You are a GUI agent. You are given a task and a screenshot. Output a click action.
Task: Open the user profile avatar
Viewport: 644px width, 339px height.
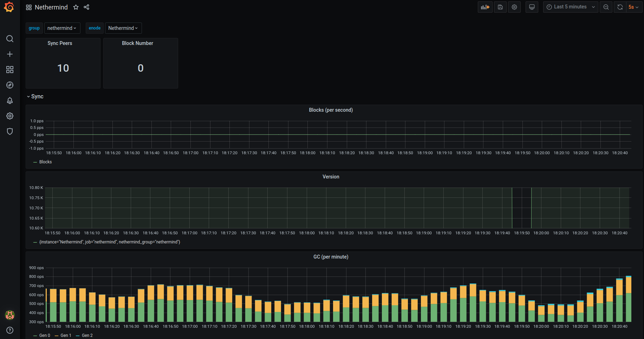[10, 315]
